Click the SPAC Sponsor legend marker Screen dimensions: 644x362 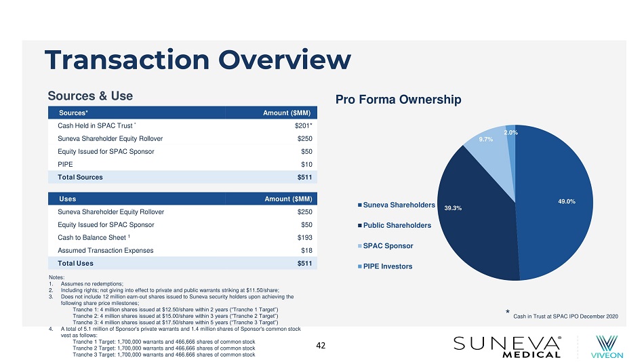[359, 245]
